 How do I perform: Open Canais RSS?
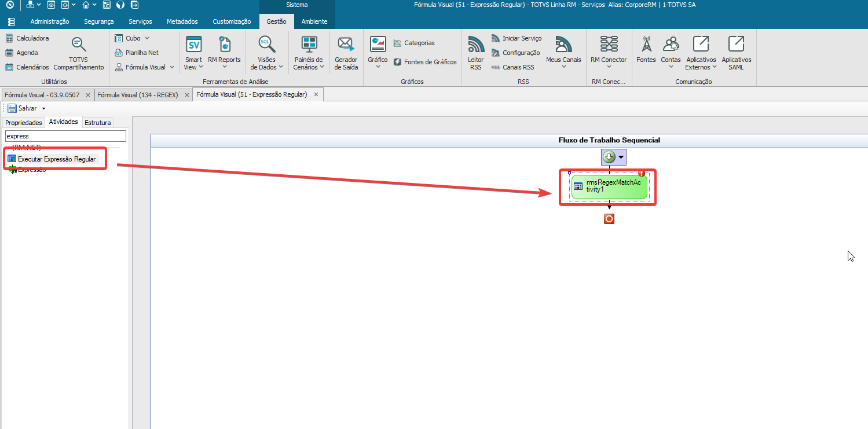click(x=512, y=67)
